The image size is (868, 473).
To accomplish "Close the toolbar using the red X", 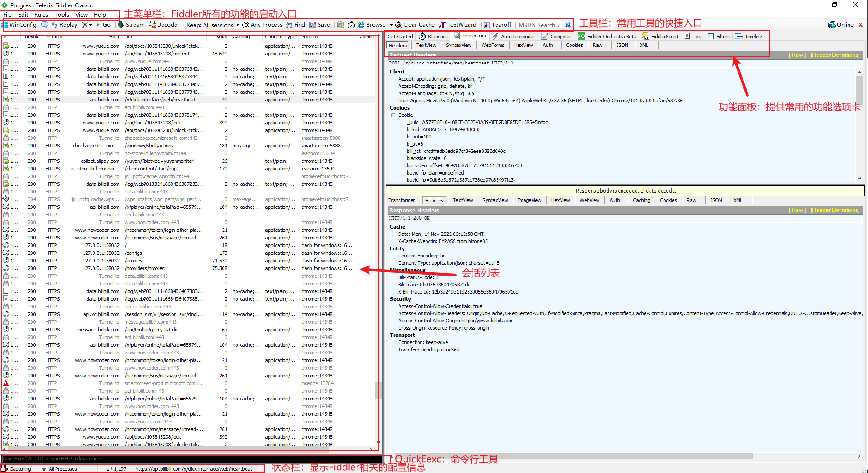I will click(860, 25).
